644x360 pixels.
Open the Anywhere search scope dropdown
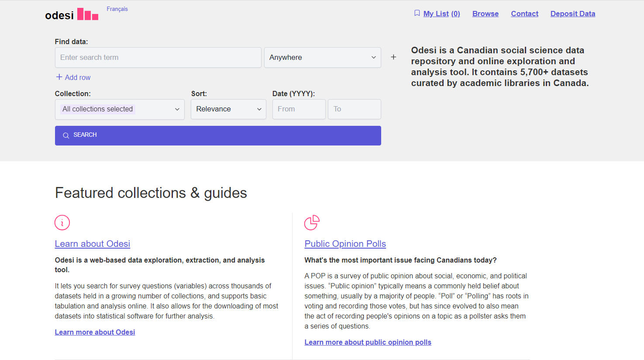click(323, 57)
